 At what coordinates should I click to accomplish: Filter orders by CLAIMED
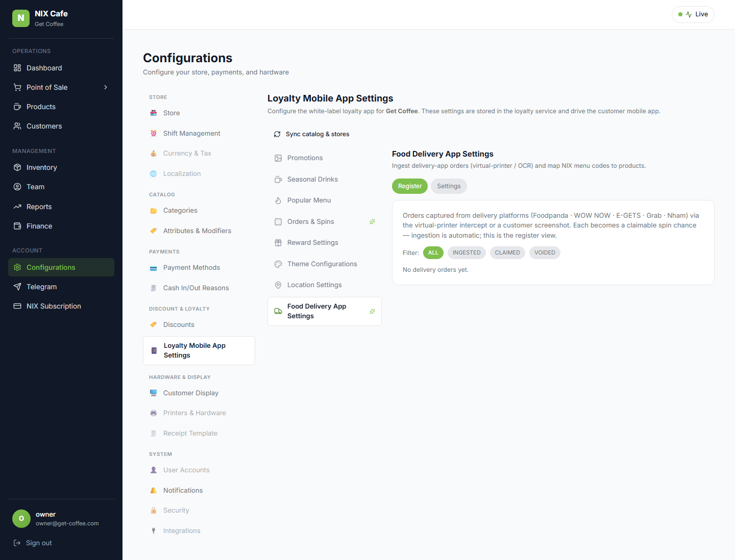click(x=507, y=253)
